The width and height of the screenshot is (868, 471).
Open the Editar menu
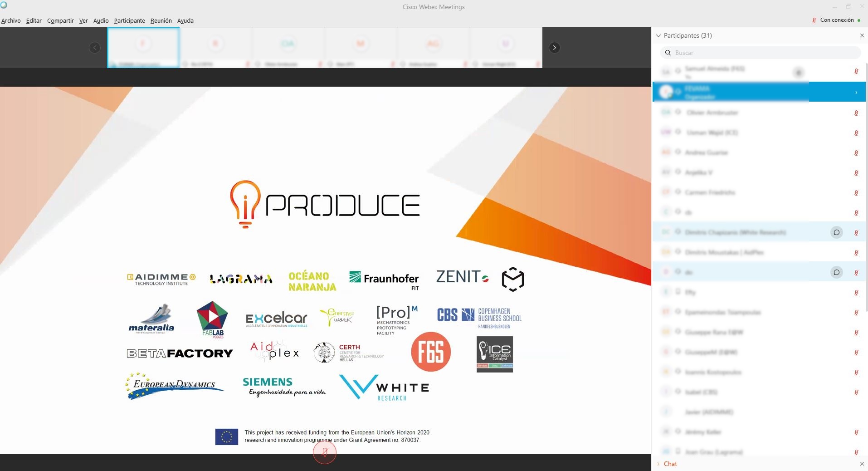pyautogui.click(x=34, y=20)
